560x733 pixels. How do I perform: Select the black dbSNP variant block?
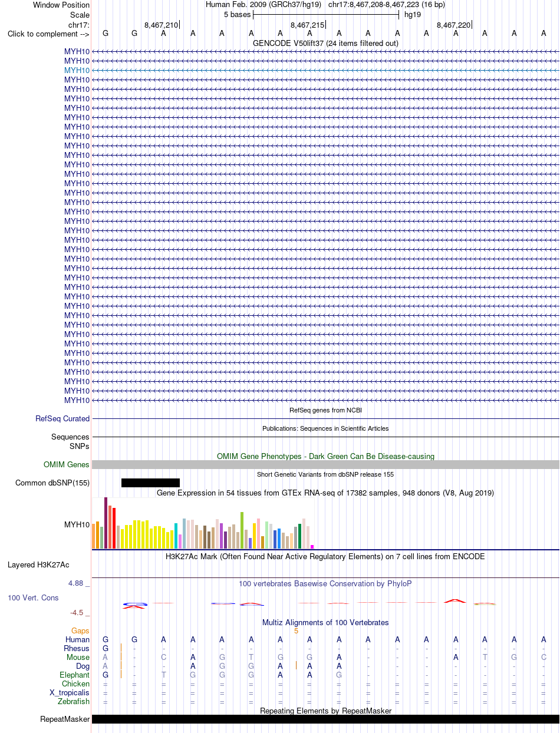coord(150,483)
